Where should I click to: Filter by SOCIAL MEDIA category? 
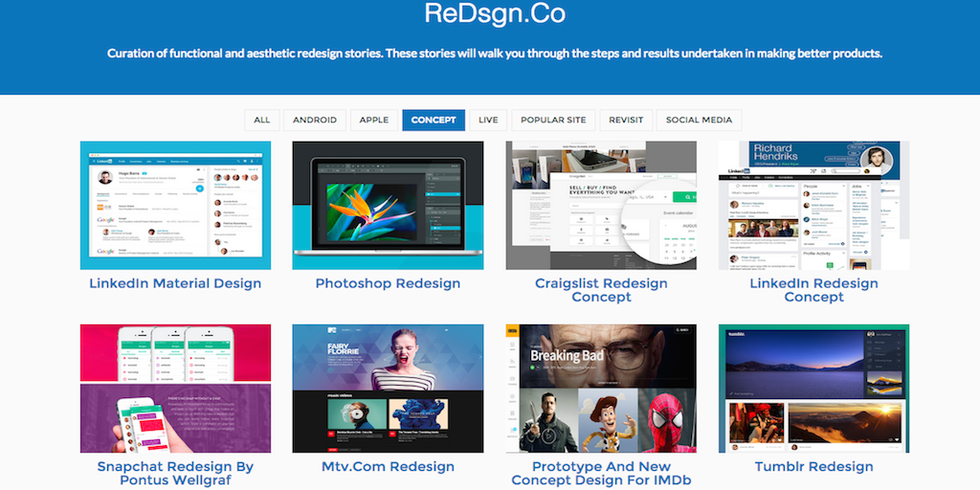(699, 120)
